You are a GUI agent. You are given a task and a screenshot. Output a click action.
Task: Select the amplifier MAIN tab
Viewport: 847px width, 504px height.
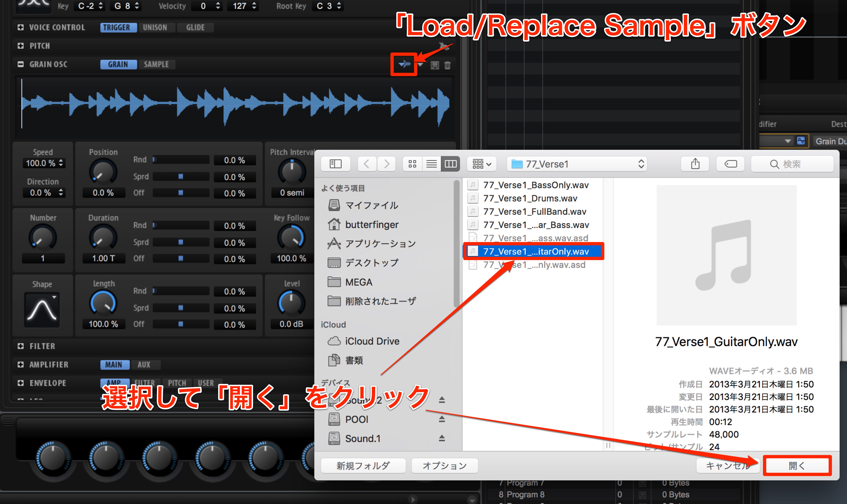tap(115, 364)
